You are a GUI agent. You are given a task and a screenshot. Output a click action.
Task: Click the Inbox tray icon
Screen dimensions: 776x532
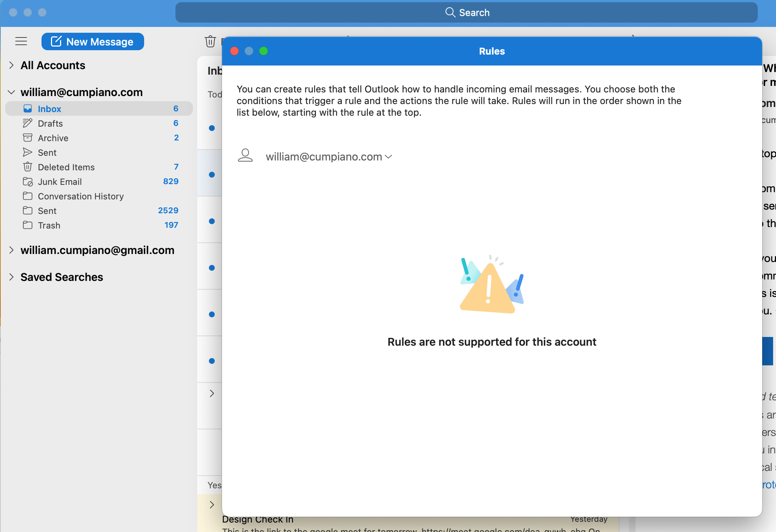coord(28,109)
